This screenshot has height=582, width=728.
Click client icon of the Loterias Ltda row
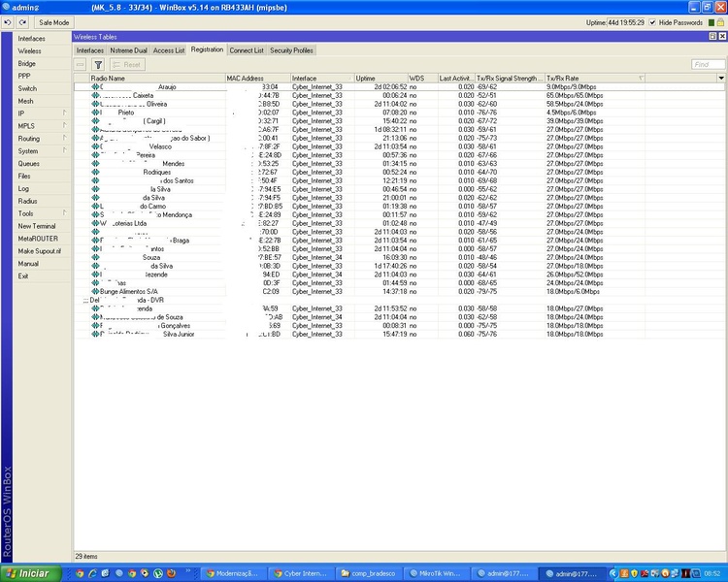click(95, 223)
